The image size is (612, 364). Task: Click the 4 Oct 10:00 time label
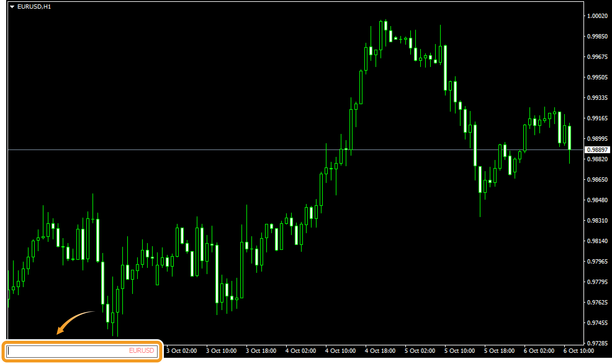[340, 351]
